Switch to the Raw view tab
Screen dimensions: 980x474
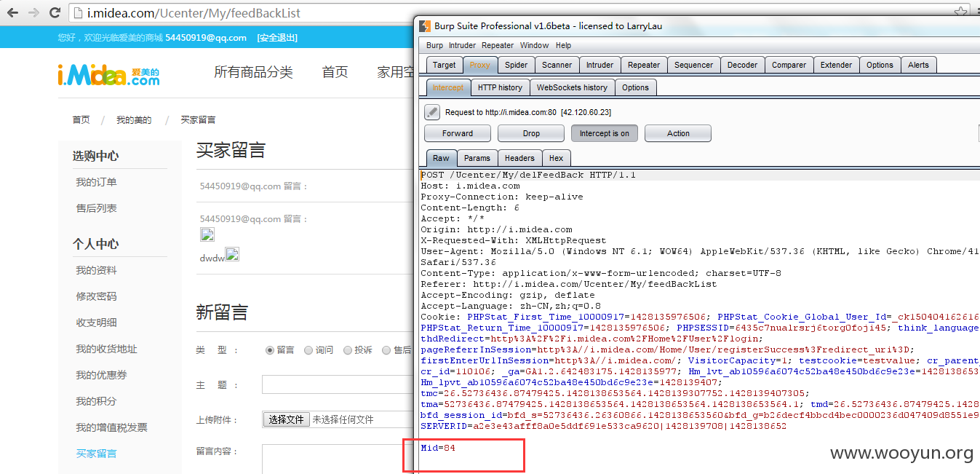(441, 158)
